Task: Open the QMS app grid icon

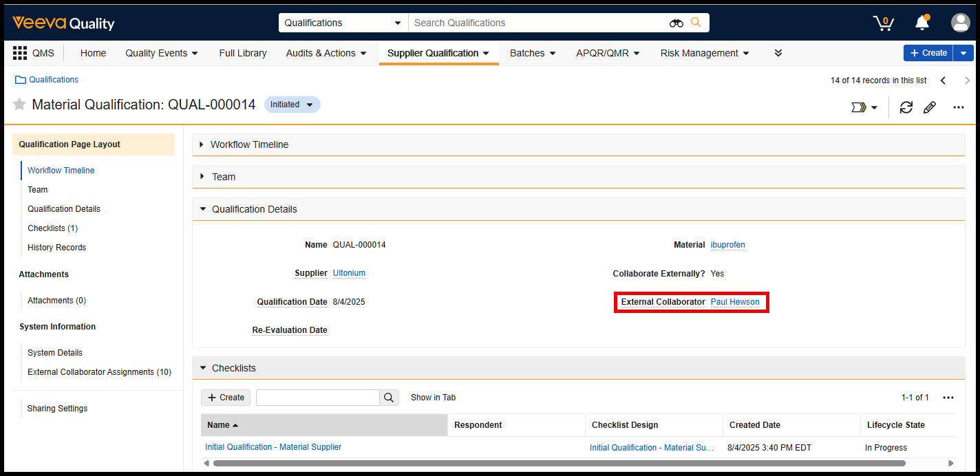Action: 20,53
